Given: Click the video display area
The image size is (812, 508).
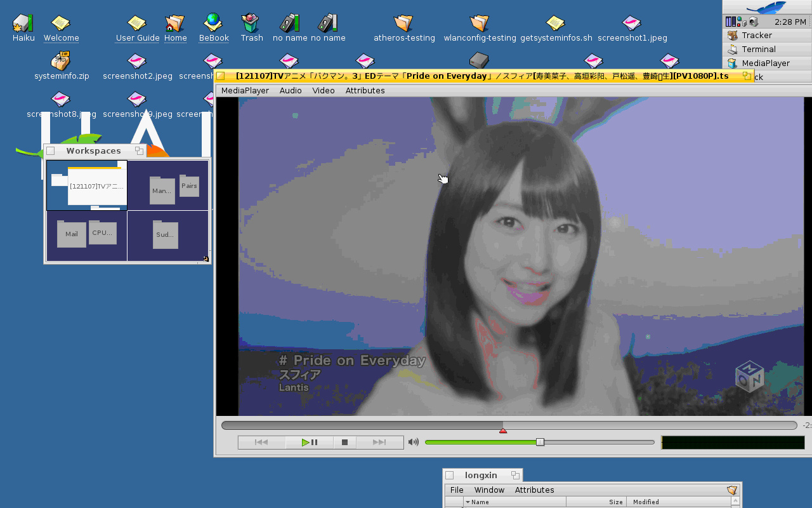Looking at the screenshot, I should pos(514,257).
